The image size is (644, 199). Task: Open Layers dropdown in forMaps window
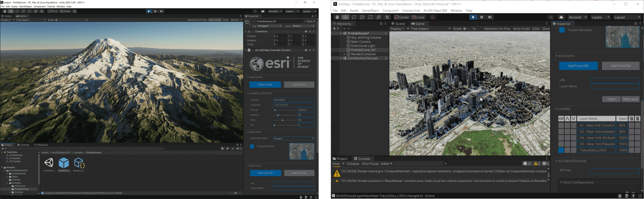[x=600, y=17]
